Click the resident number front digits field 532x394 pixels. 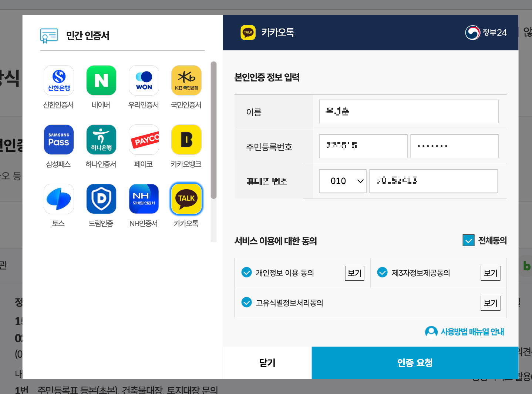(363, 146)
